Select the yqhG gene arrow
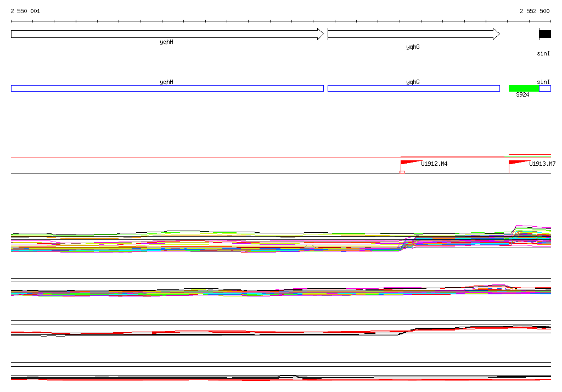The width and height of the screenshot is (562, 392). tap(413, 34)
